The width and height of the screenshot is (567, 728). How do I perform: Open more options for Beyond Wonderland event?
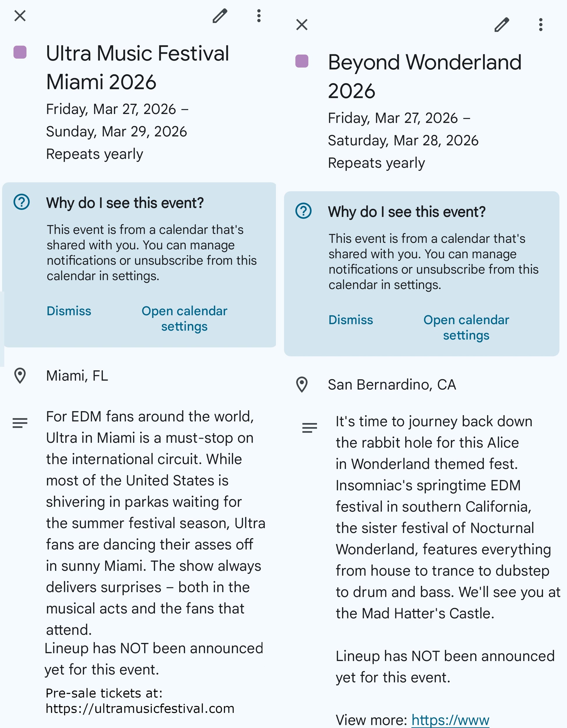tap(541, 25)
